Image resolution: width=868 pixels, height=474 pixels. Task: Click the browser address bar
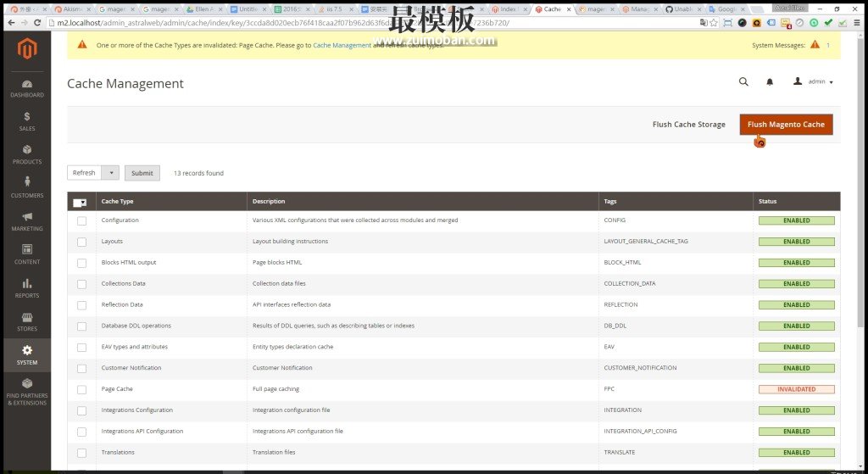pyautogui.click(x=371, y=23)
